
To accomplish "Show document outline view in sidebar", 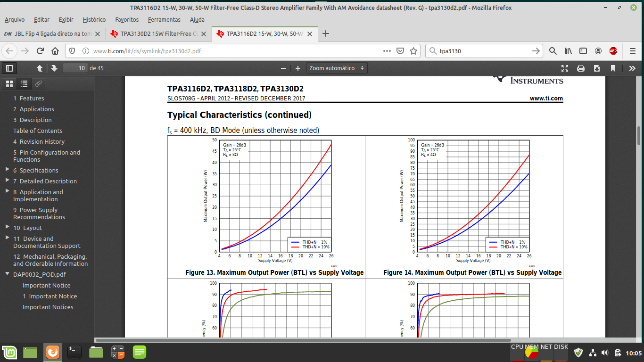I will coord(24,84).
